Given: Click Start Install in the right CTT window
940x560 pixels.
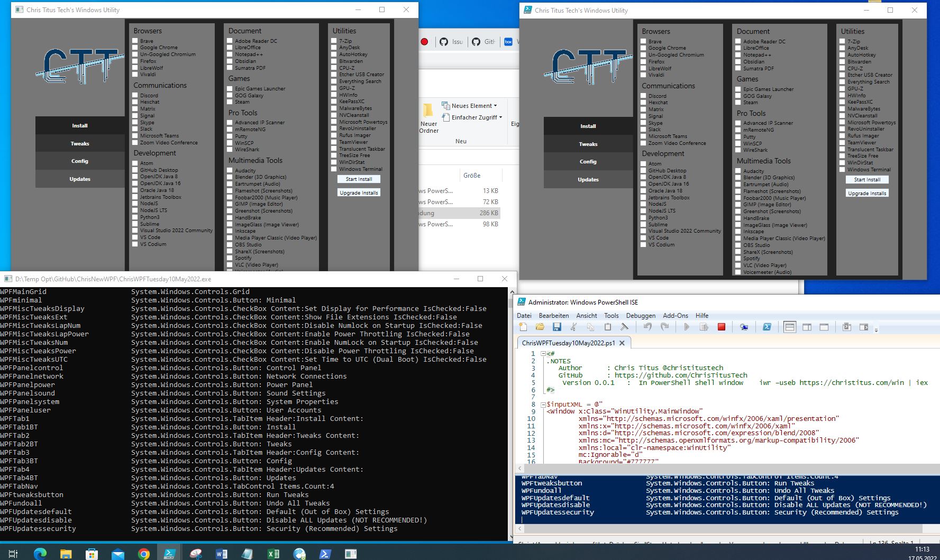Looking at the screenshot, I should (867, 180).
